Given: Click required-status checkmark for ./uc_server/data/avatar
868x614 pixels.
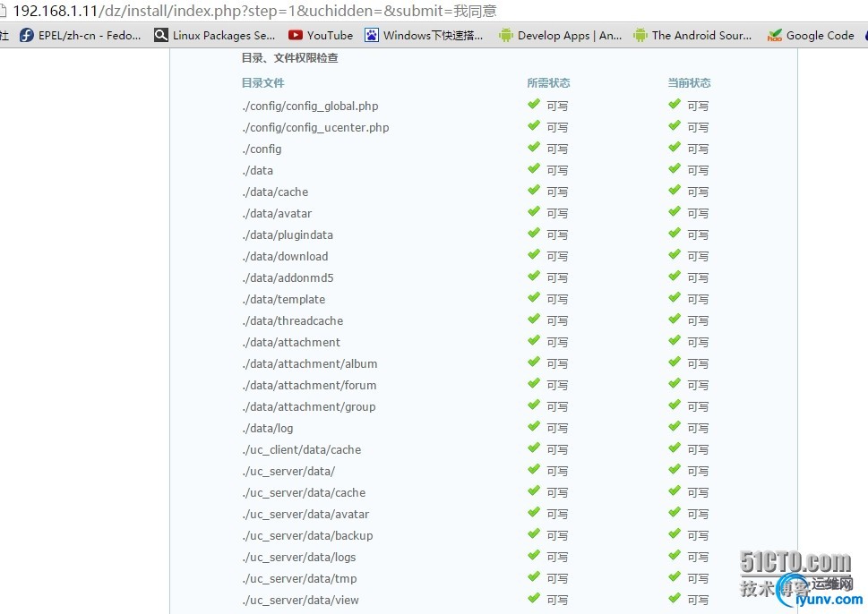Looking at the screenshot, I should pyautogui.click(x=534, y=512).
